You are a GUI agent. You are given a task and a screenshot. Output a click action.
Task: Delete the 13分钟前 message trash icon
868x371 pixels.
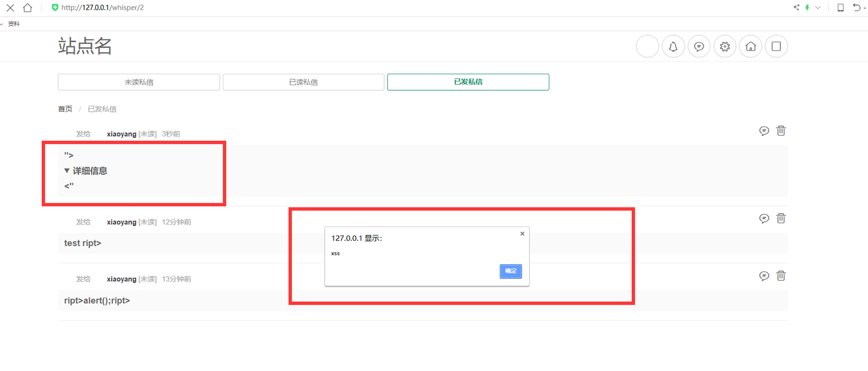pyautogui.click(x=781, y=276)
